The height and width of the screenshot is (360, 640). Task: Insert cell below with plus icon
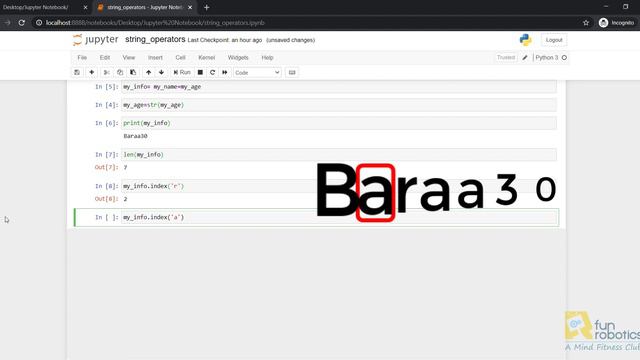tap(91, 72)
